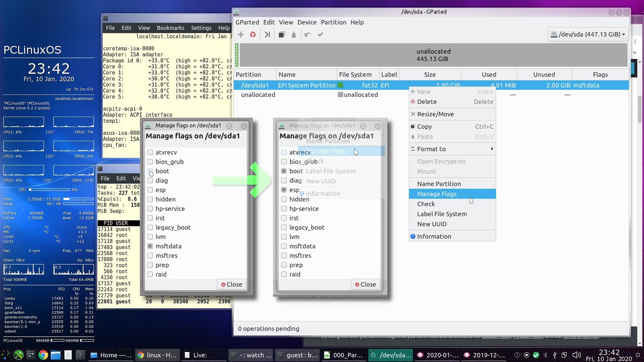Open the text editor document icon in taskbar
644x362 pixels.
click(x=68, y=355)
